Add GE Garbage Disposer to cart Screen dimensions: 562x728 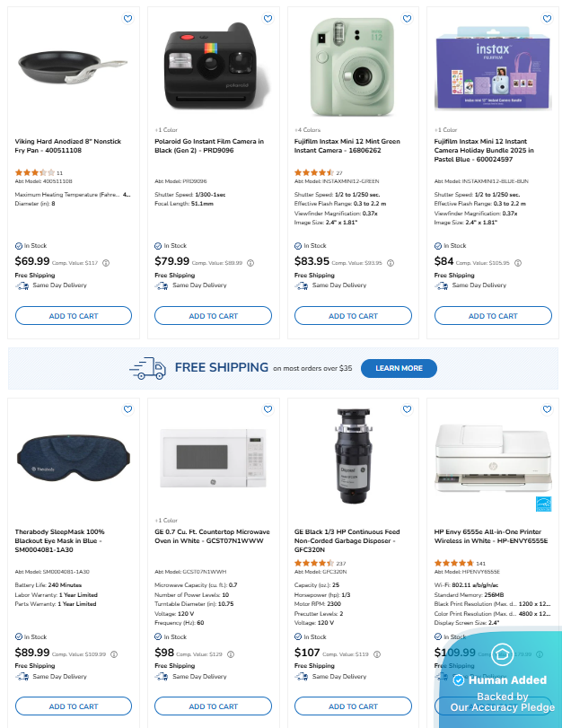click(x=353, y=706)
